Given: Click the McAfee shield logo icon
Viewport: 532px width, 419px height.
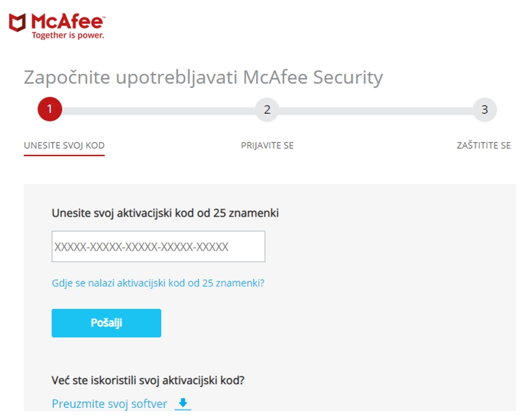Looking at the screenshot, I should 18,23.
